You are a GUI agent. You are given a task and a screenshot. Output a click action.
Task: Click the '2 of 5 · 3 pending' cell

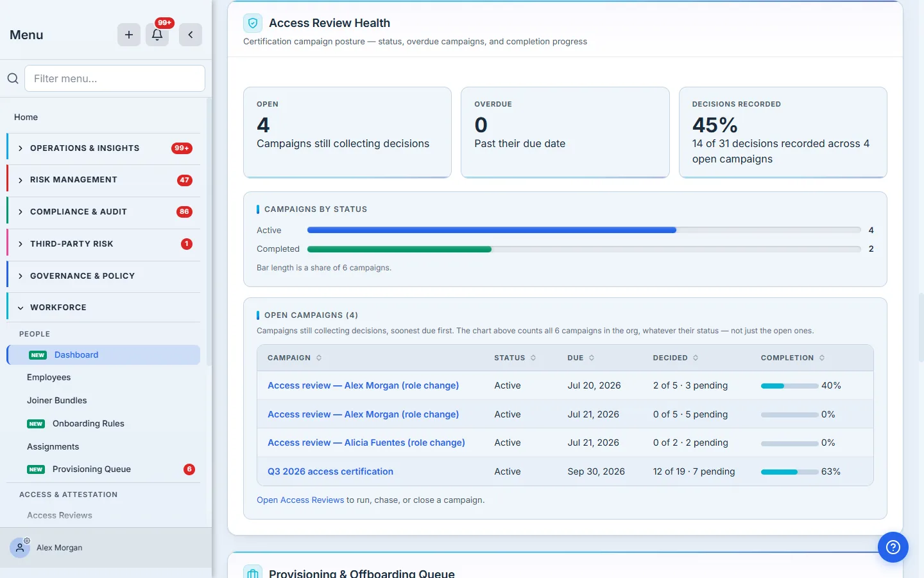[x=690, y=385]
